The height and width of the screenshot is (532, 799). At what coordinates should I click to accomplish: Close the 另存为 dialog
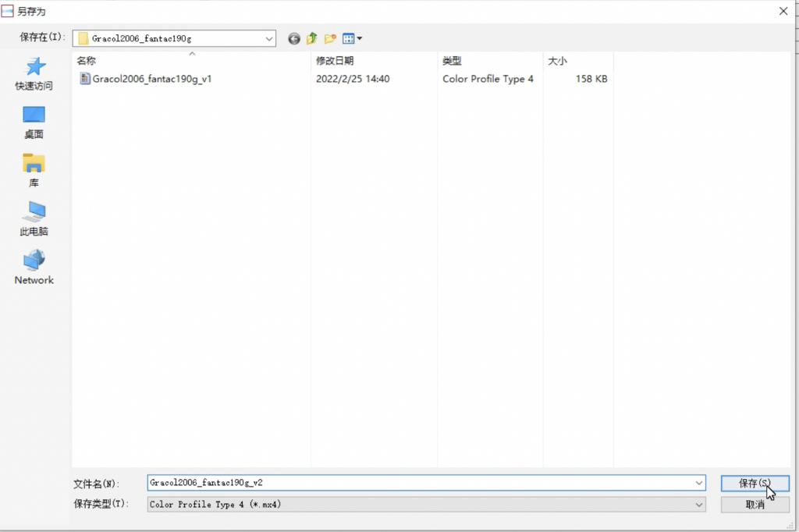click(783, 11)
